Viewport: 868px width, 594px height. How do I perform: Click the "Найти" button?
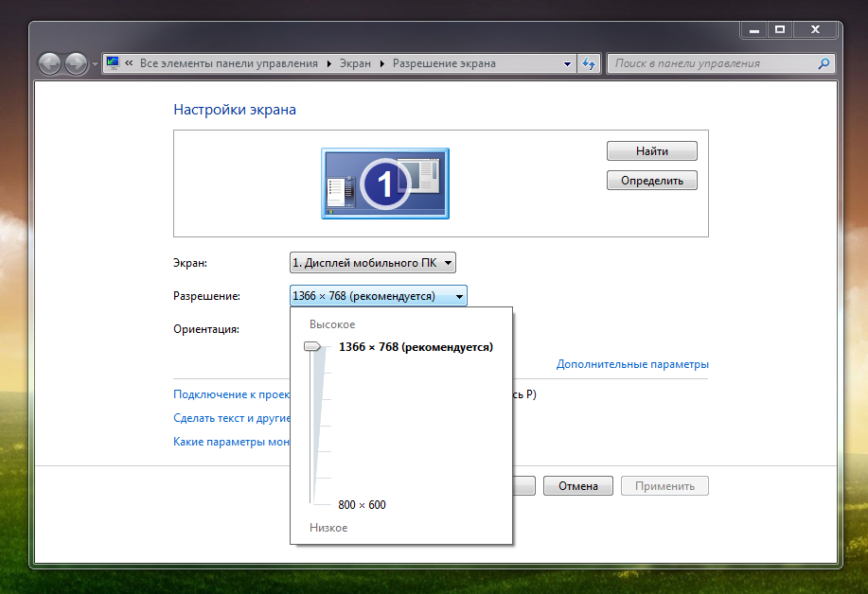coord(651,151)
